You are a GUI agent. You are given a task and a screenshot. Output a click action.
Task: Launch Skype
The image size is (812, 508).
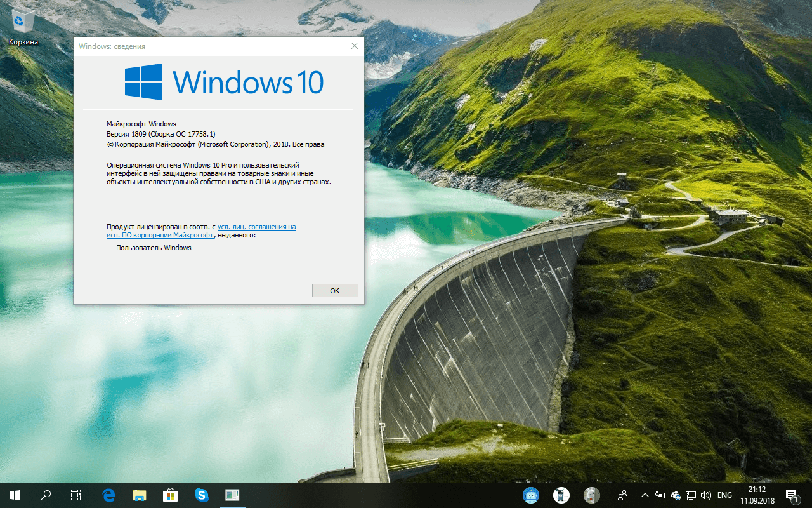pos(201,495)
